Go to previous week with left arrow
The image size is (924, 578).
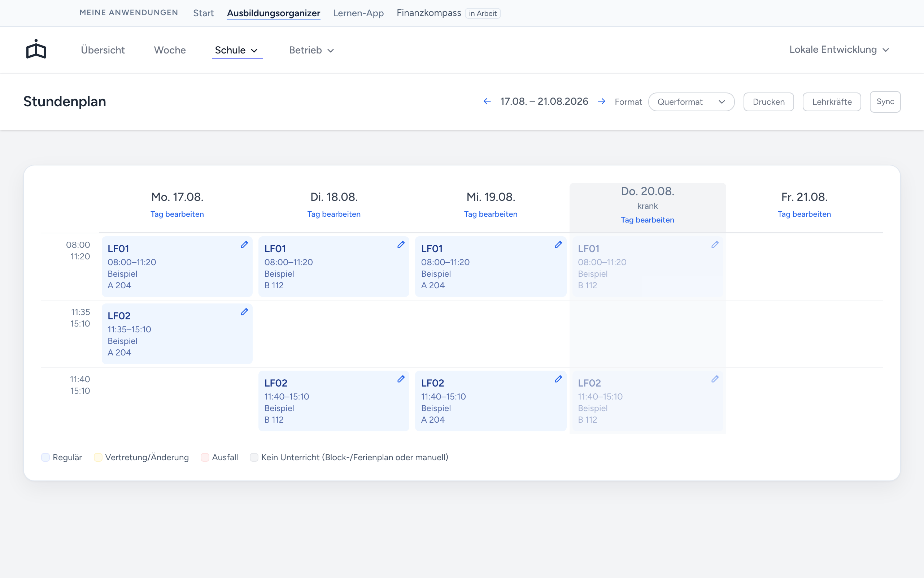[487, 101]
